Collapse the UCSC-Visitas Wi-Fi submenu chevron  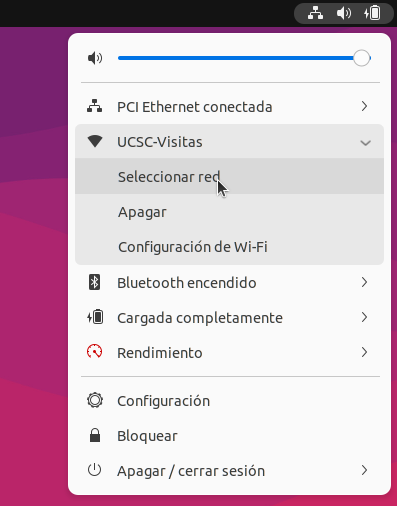click(x=365, y=143)
